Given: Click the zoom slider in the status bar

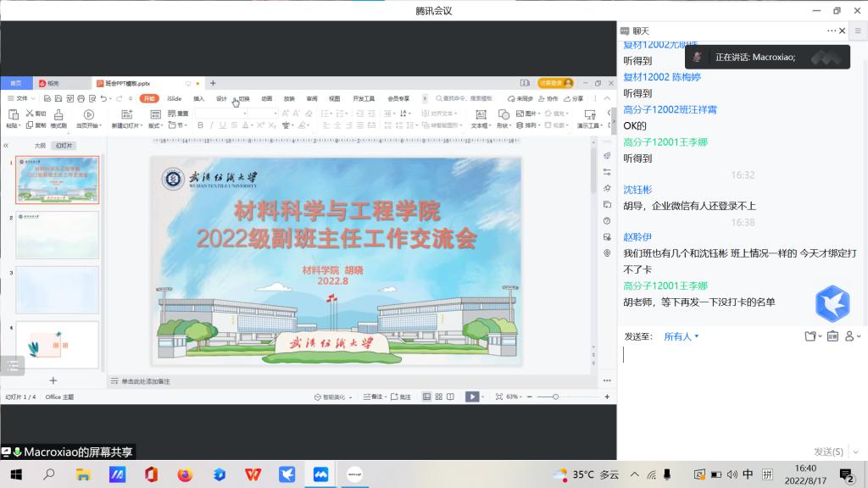Looking at the screenshot, I should 556,396.
